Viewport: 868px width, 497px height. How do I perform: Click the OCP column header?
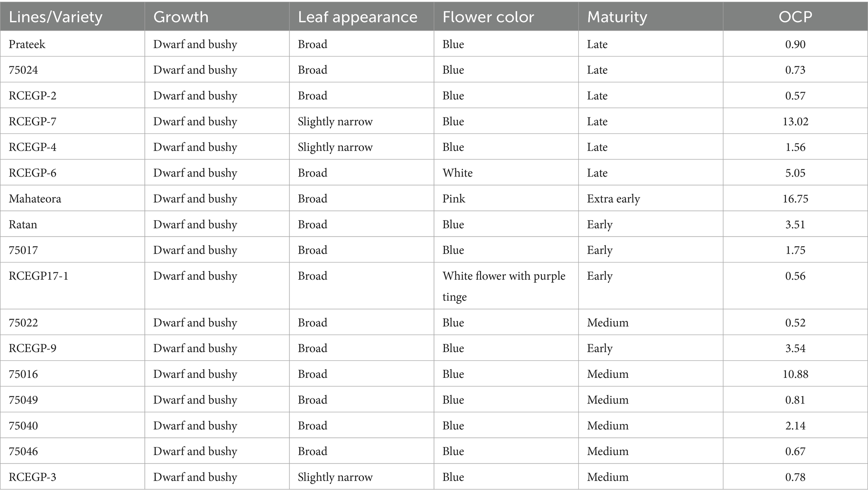[x=795, y=17]
